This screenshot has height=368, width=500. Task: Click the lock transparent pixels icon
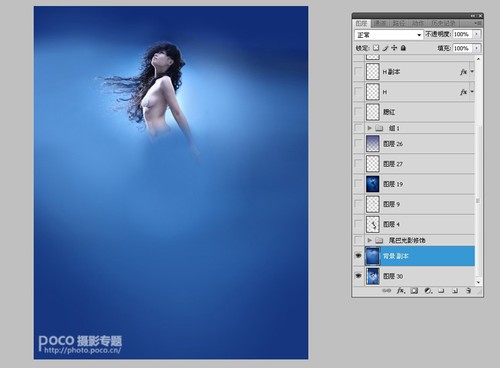coord(376,48)
